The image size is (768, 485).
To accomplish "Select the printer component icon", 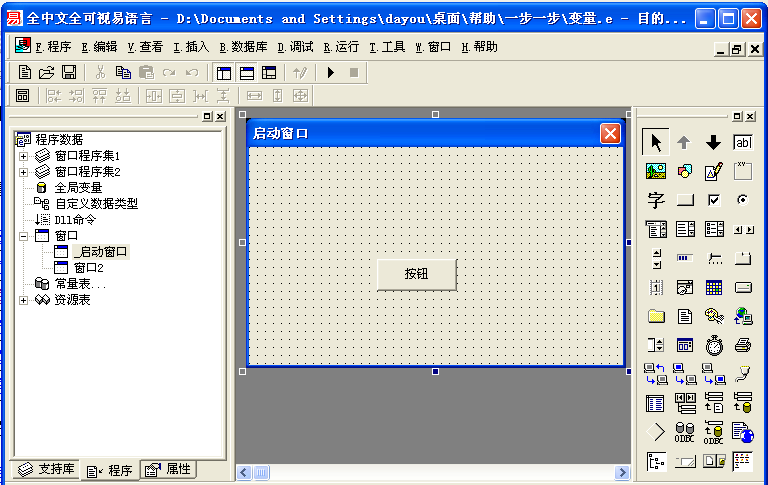I will (x=743, y=345).
